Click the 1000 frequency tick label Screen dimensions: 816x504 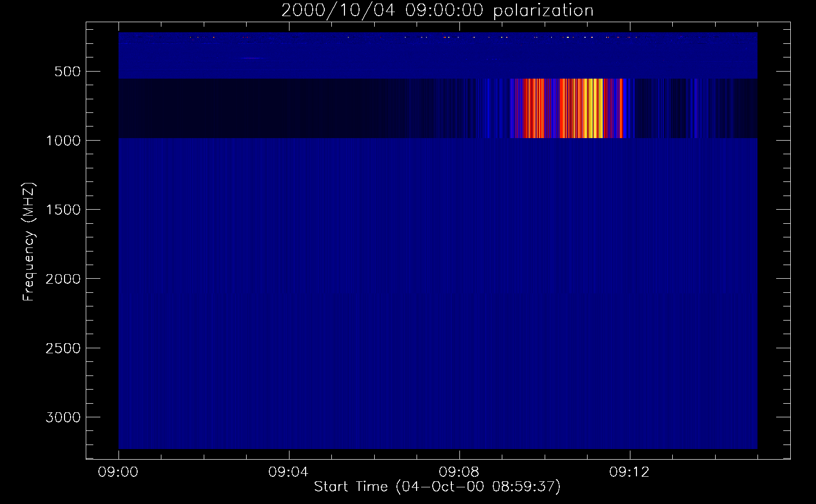[x=63, y=141]
